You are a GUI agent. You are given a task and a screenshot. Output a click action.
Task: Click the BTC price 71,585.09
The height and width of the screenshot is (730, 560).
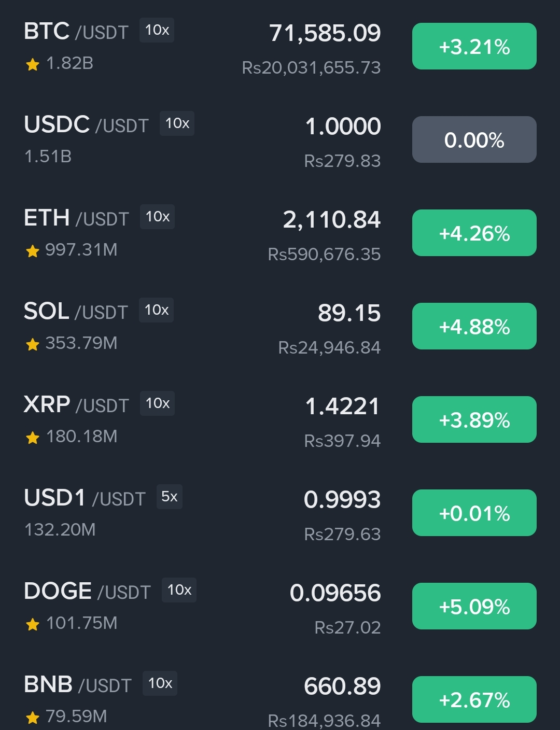click(x=325, y=33)
